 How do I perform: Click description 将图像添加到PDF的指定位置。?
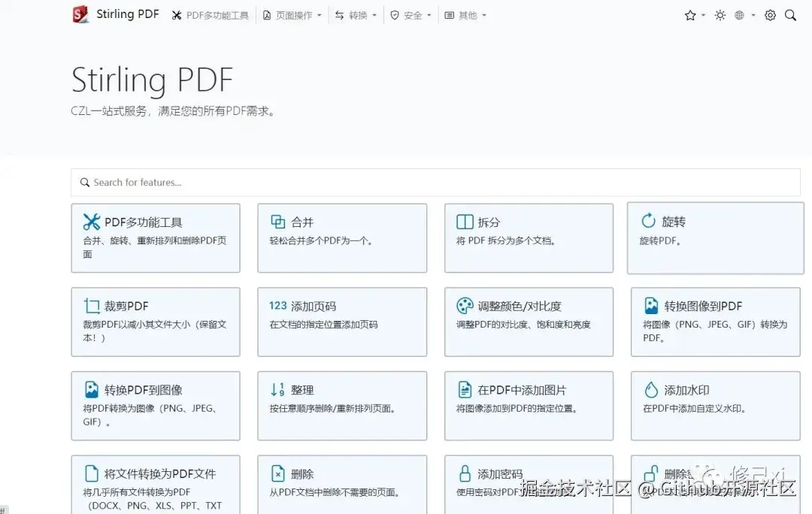click(x=517, y=408)
